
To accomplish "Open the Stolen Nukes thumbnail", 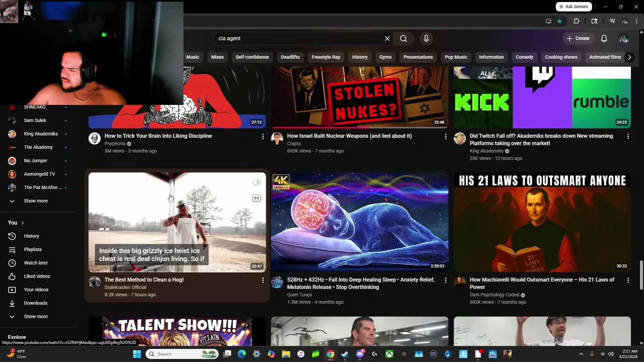I will point(360,98).
